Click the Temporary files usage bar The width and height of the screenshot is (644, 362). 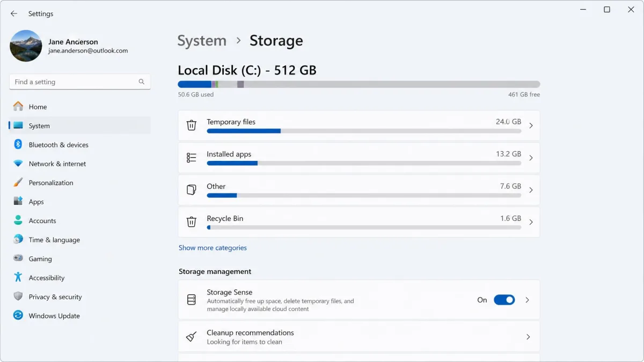[x=364, y=131]
